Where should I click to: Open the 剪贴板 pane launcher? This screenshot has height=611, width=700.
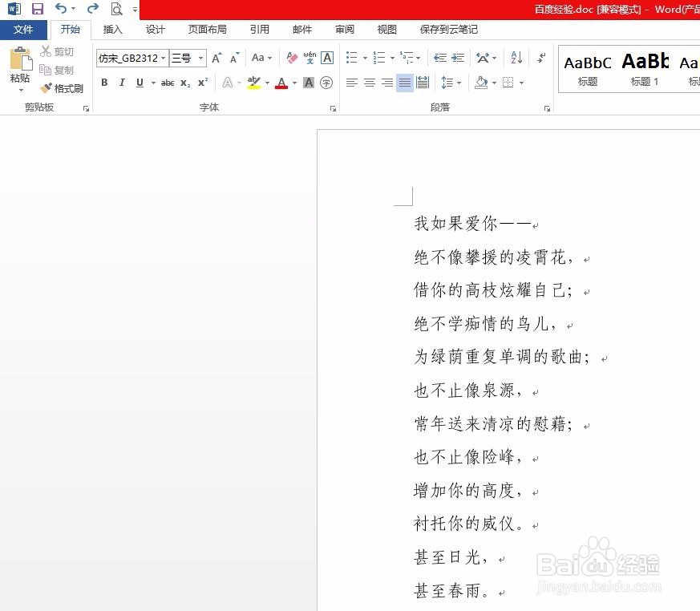pos(86,108)
